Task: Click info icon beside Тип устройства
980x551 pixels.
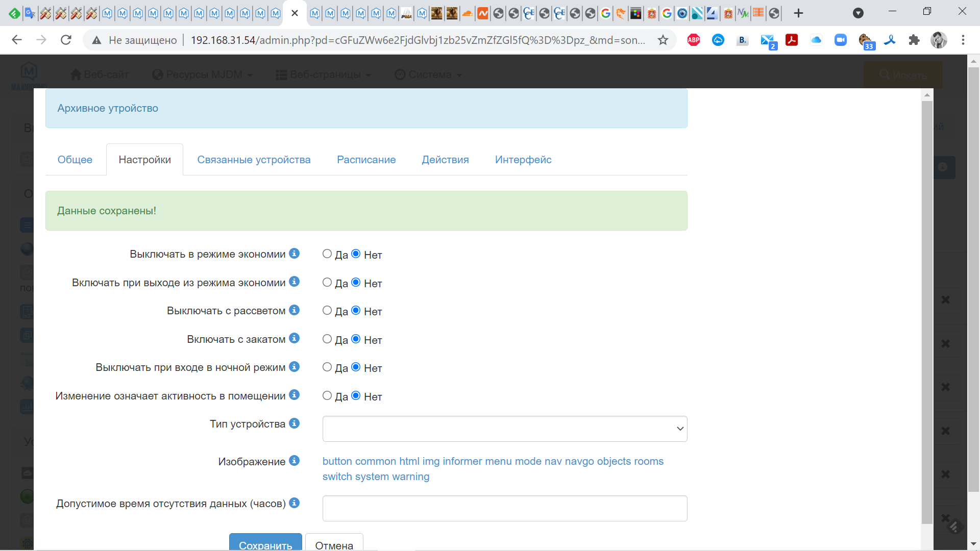Action: (294, 423)
